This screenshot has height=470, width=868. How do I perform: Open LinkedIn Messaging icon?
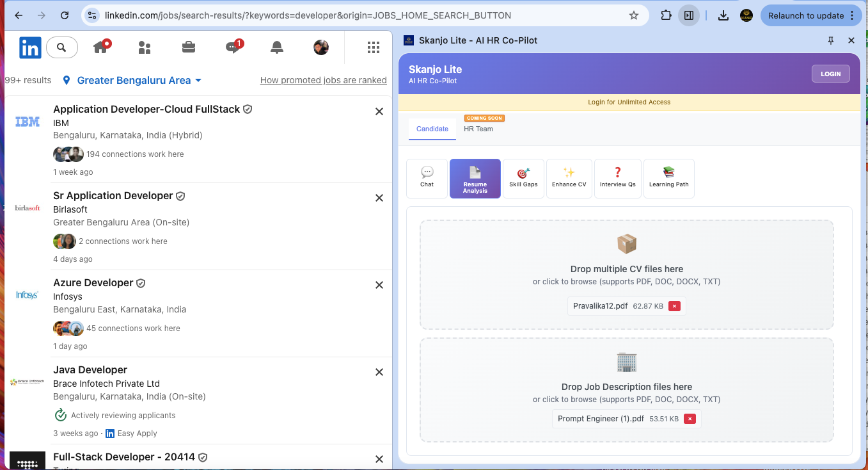point(233,47)
